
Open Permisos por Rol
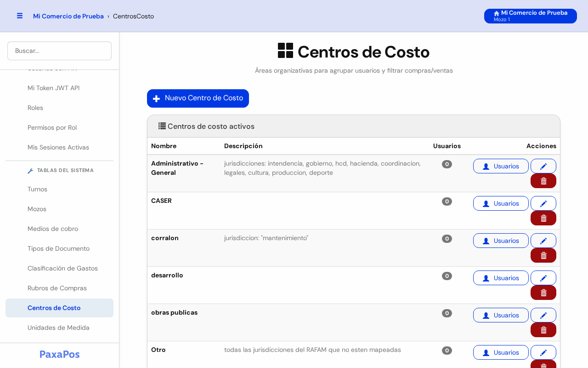59,127
